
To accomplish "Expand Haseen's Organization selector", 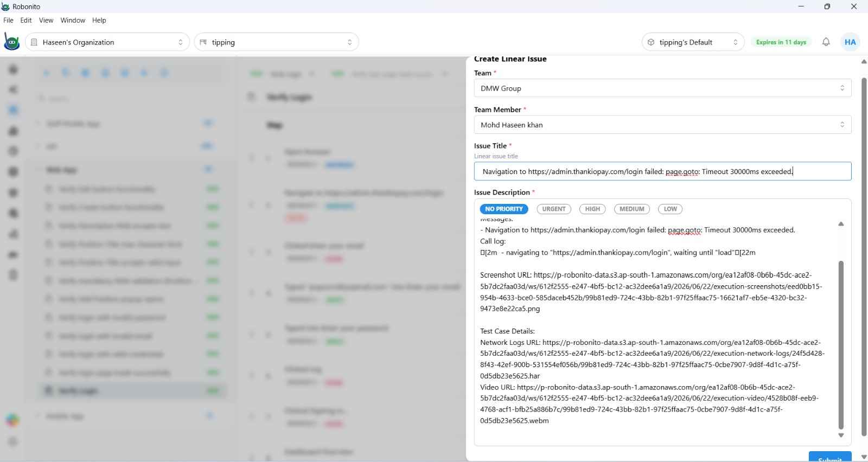I will pos(107,42).
